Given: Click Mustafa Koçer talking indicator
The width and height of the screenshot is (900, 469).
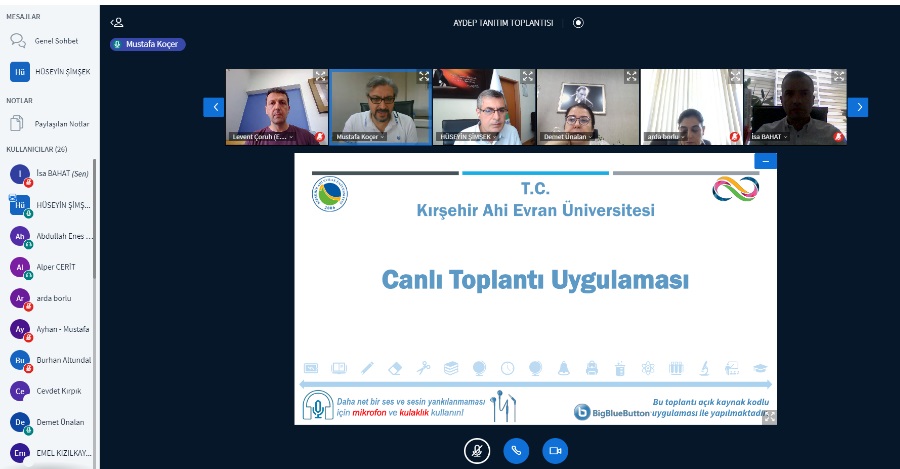Looking at the screenshot, I should click(x=148, y=44).
